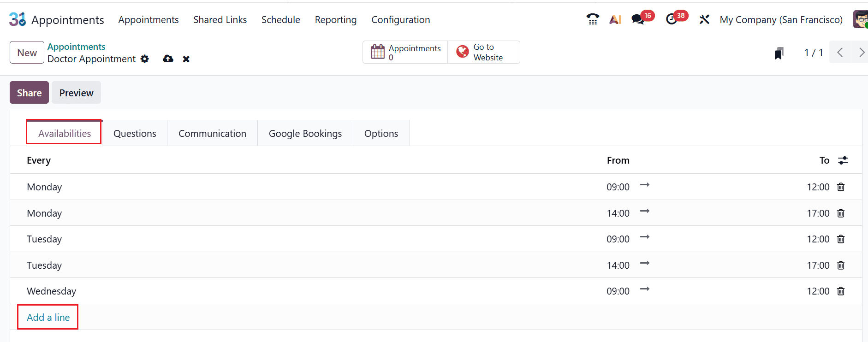Open the AI assistant icon
The height and width of the screenshot is (342, 868).
tap(615, 19)
